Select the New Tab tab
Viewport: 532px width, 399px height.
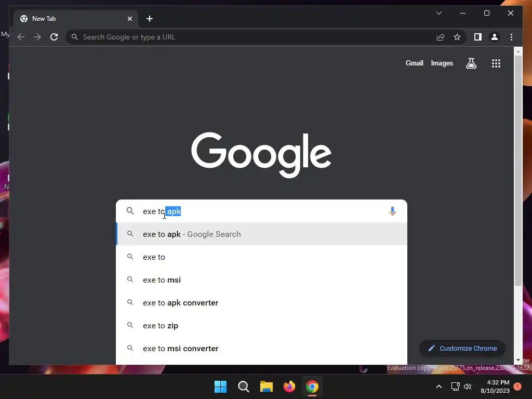click(76, 19)
